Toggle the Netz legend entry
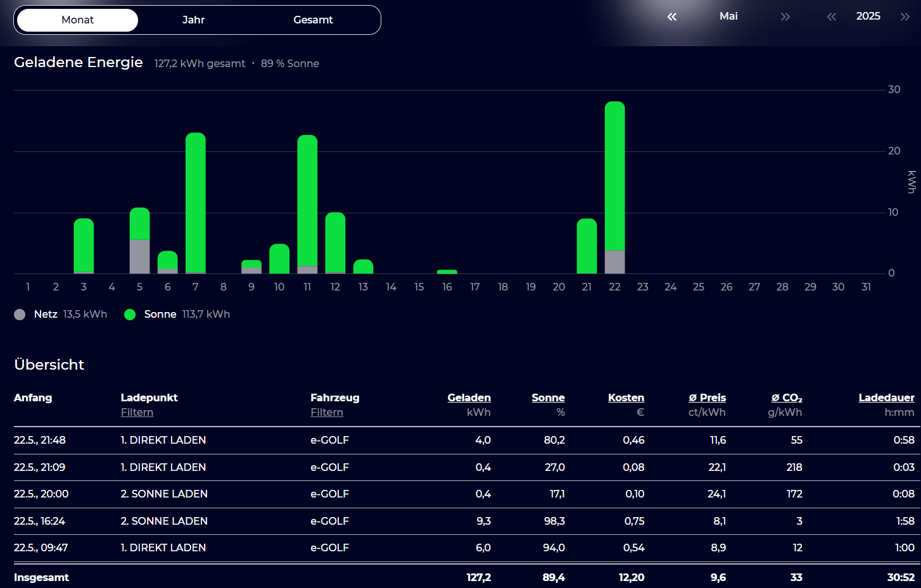921x588 pixels. (x=46, y=315)
